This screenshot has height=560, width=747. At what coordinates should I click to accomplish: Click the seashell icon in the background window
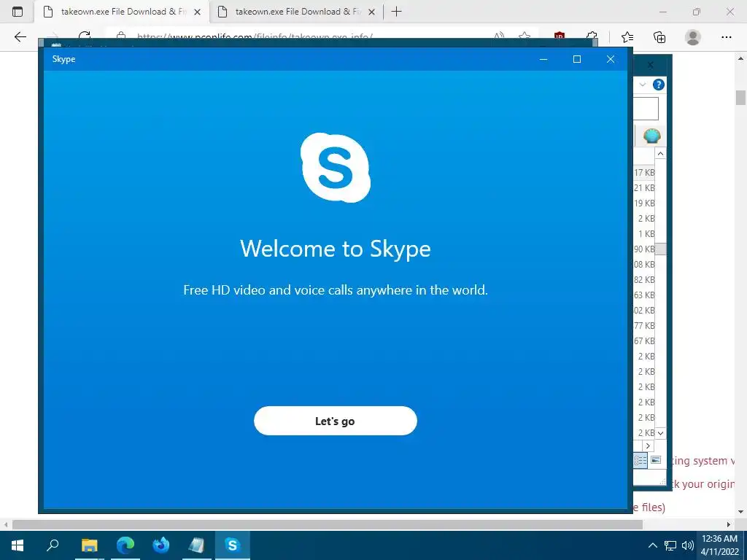coord(651,136)
